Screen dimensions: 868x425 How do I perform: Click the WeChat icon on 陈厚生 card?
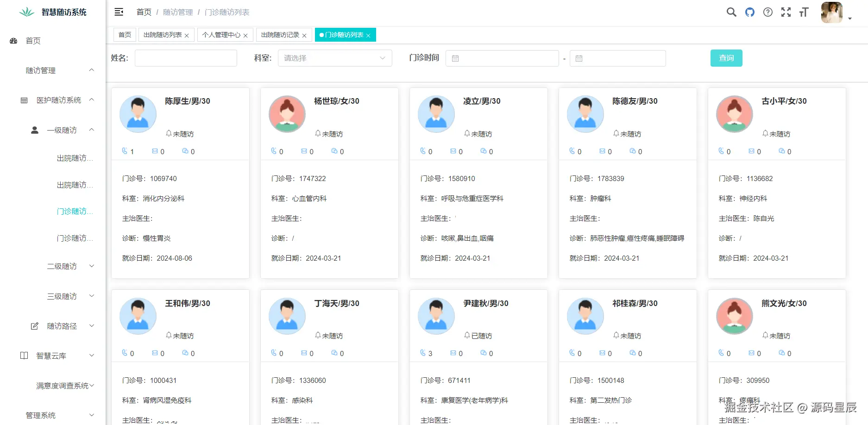185,151
